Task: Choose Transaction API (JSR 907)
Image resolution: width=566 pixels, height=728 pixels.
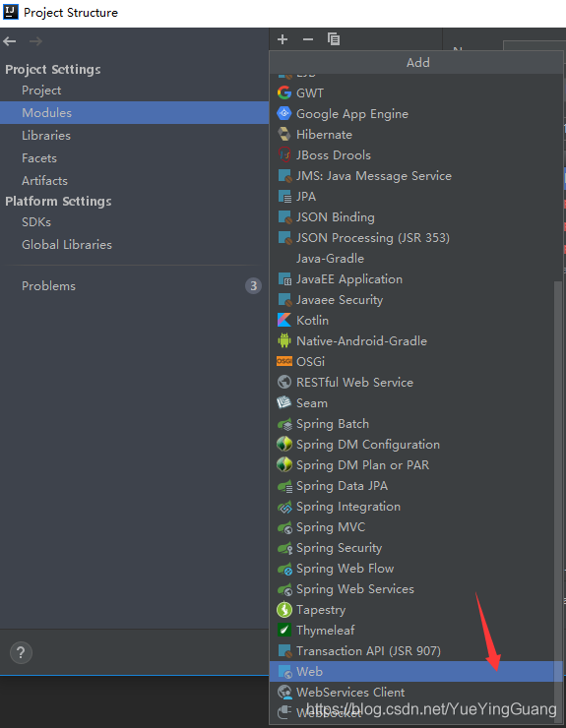Action: pyautogui.click(x=415, y=650)
